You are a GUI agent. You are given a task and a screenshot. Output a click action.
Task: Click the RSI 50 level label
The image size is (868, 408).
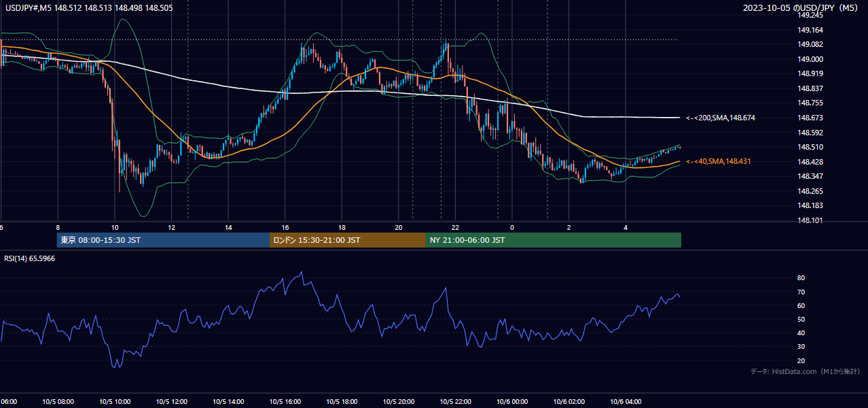coord(801,319)
